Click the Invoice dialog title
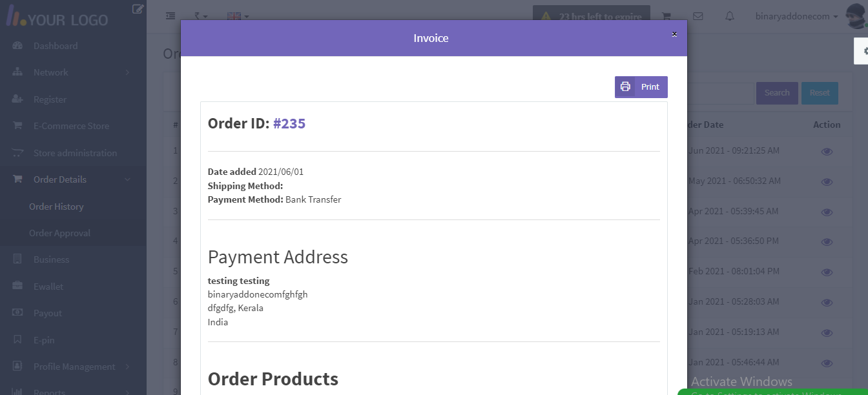 coord(431,38)
